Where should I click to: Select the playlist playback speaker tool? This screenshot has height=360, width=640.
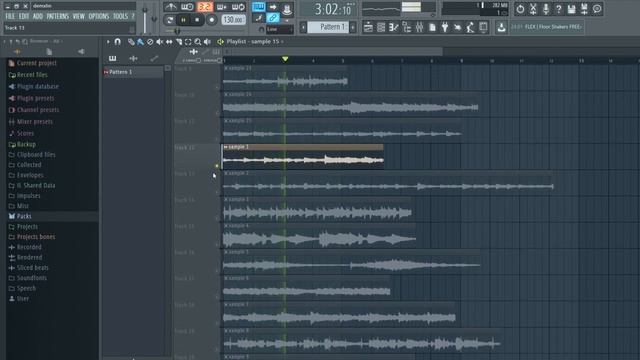(x=207, y=42)
